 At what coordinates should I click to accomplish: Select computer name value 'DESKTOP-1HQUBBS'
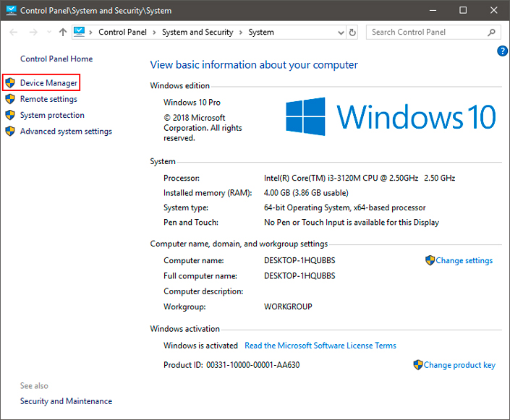[x=299, y=260]
